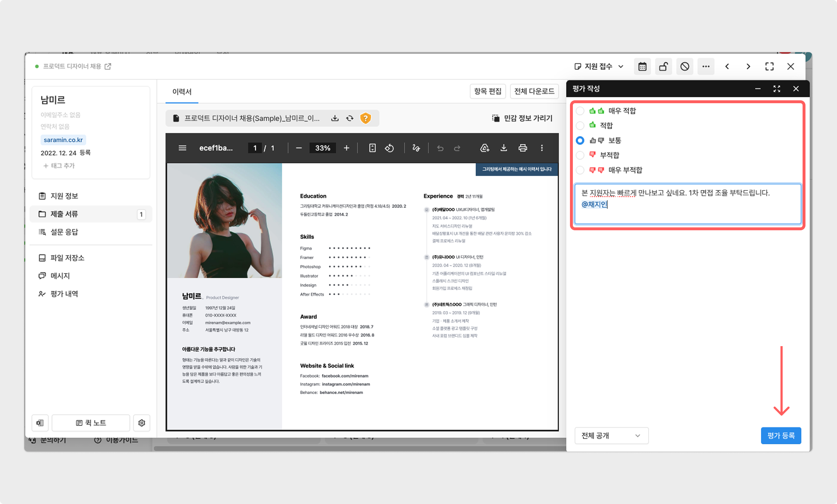Click PDF toolbar download icon
Viewport: 837px width, 504px height.
pyautogui.click(x=504, y=148)
